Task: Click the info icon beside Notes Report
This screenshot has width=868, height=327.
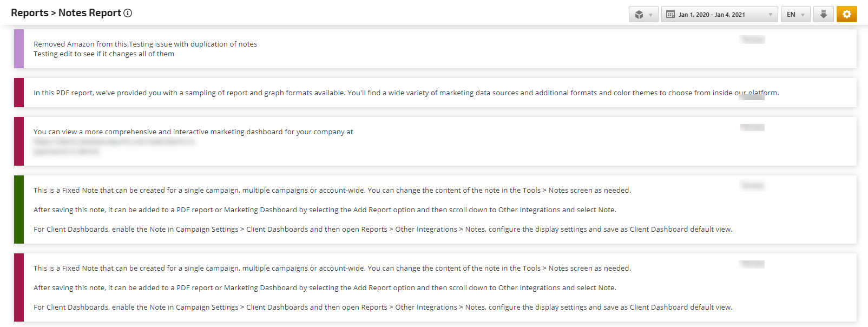Action: 128,13
